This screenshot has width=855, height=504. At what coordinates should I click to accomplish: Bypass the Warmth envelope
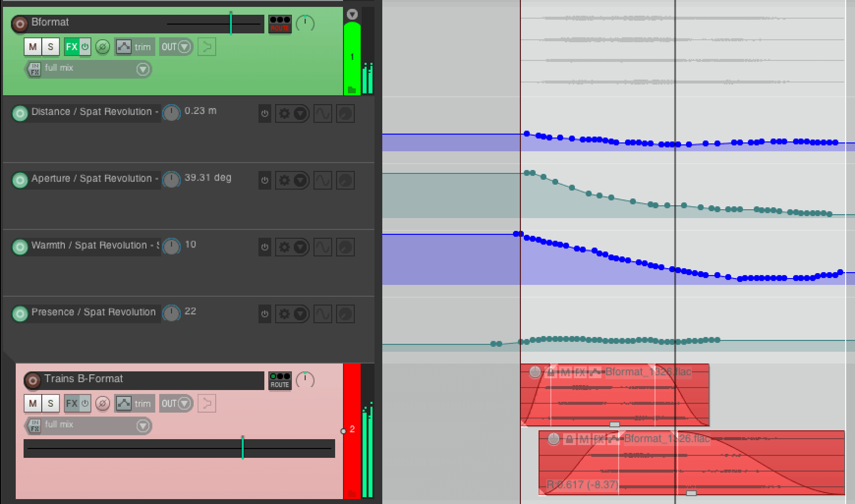point(265,247)
